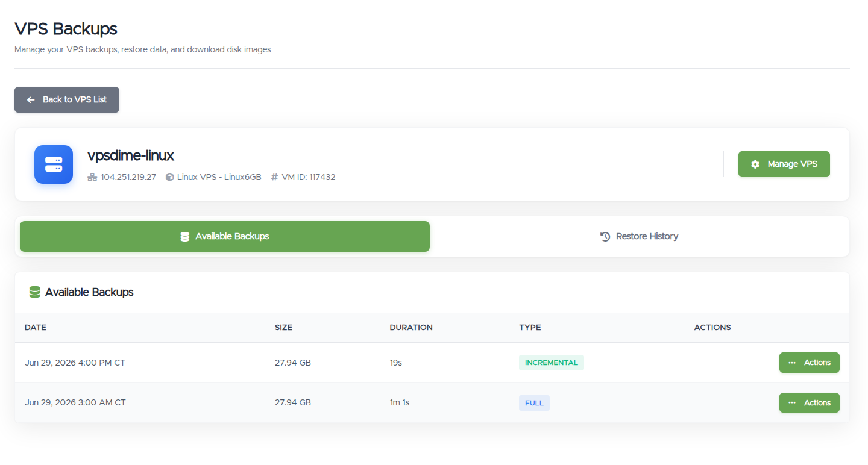
Task: Click the 27.94 GB size in full backup row
Action: tap(293, 402)
